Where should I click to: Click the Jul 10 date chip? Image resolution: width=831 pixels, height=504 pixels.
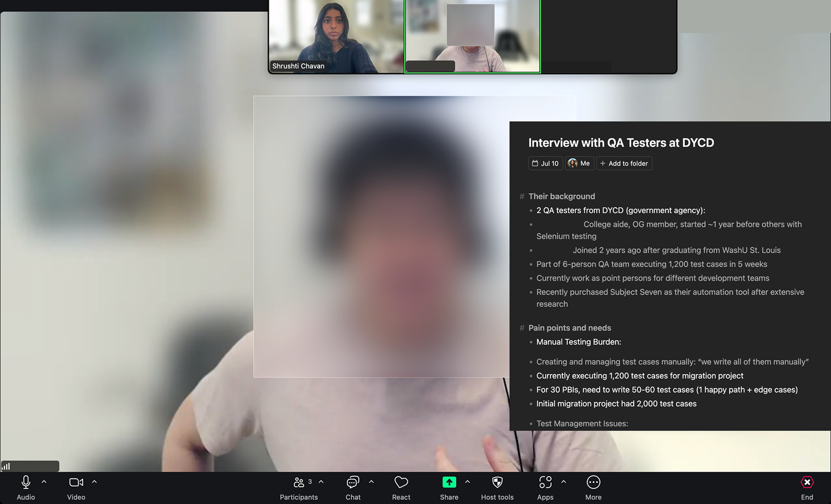click(x=545, y=163)
